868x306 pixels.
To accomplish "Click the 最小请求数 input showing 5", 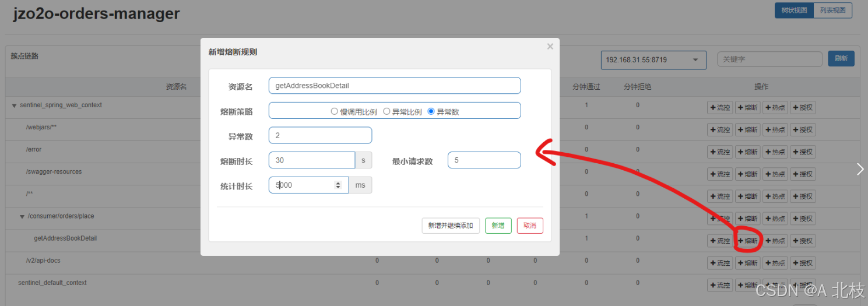I will [484, 160].
